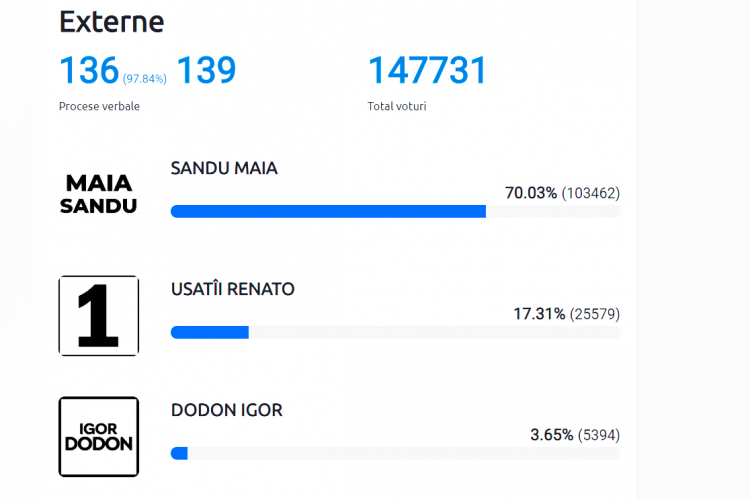
Task: Click Sandu Maia's blue progress bar
Action: [328, 211]
